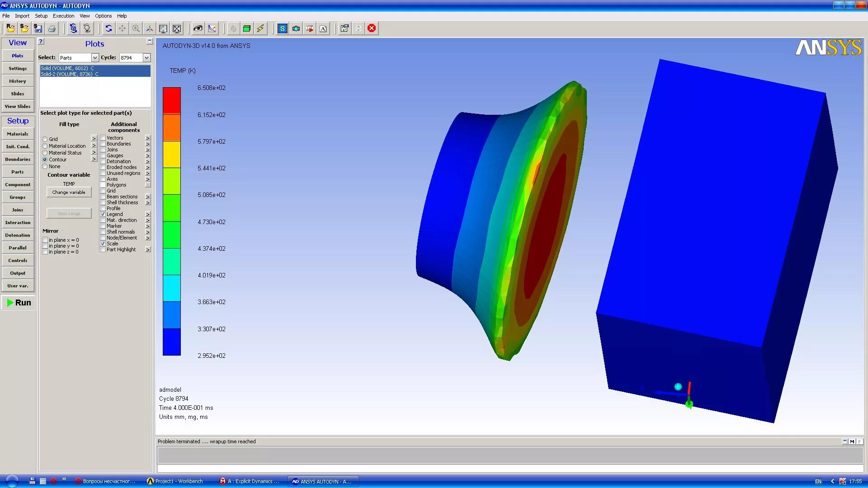Expand Gauges options arrow button
The height and width of the screenshot is (488, 868).
point(148,155)
